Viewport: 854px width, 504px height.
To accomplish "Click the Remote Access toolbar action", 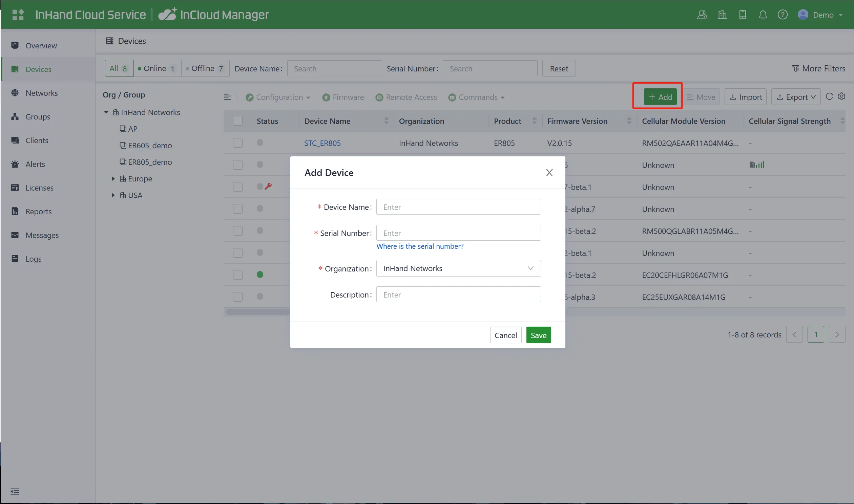I will pos(406,97).
